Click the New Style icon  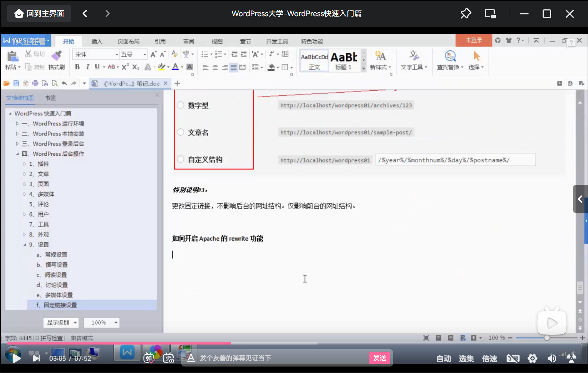click(x=380, y=56)
